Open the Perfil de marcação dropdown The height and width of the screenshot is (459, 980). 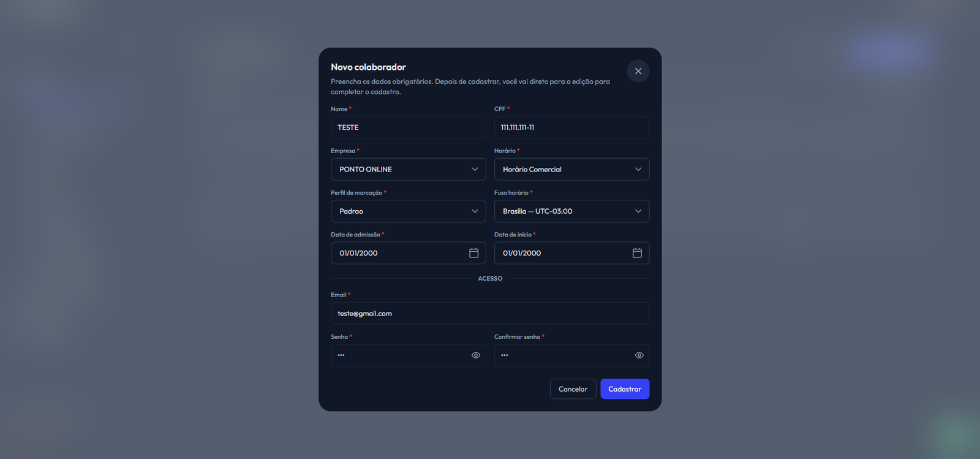tap(409, 211)
